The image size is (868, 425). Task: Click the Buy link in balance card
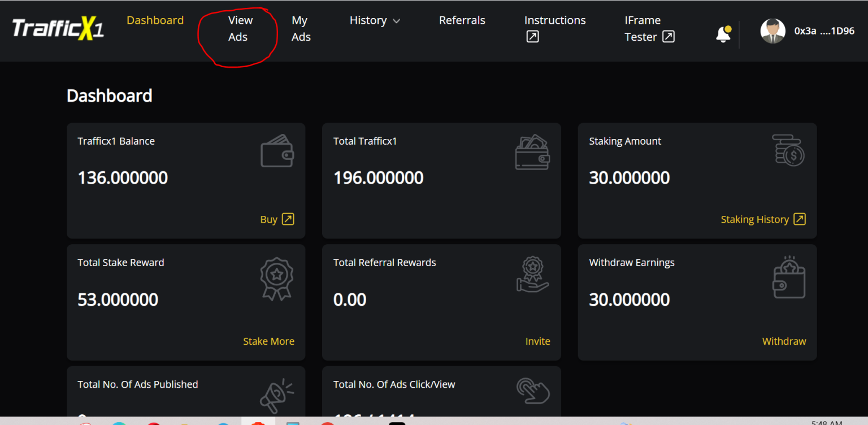tap(277, 219)
